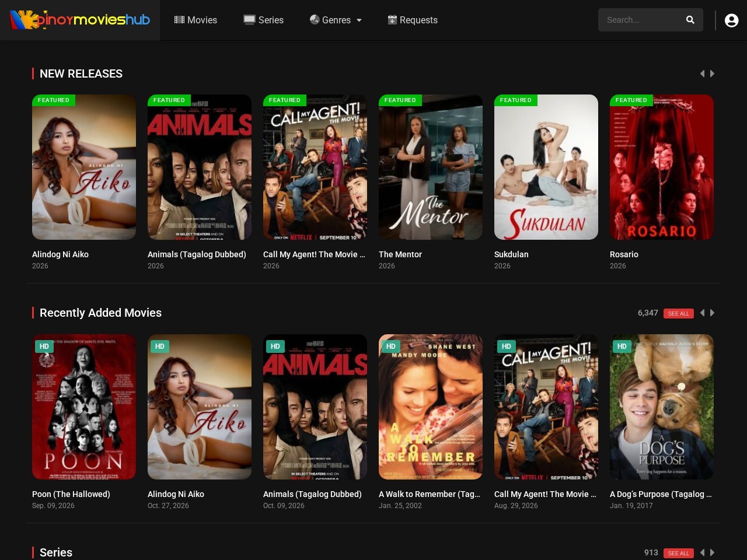
Task: Open the Movies menu item
Action: point(196,20)
